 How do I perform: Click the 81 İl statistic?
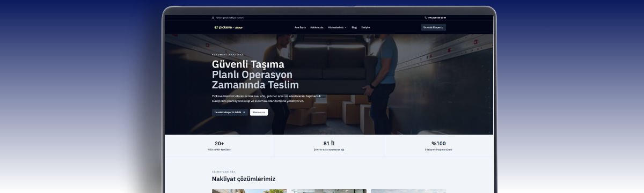point(328,146)
